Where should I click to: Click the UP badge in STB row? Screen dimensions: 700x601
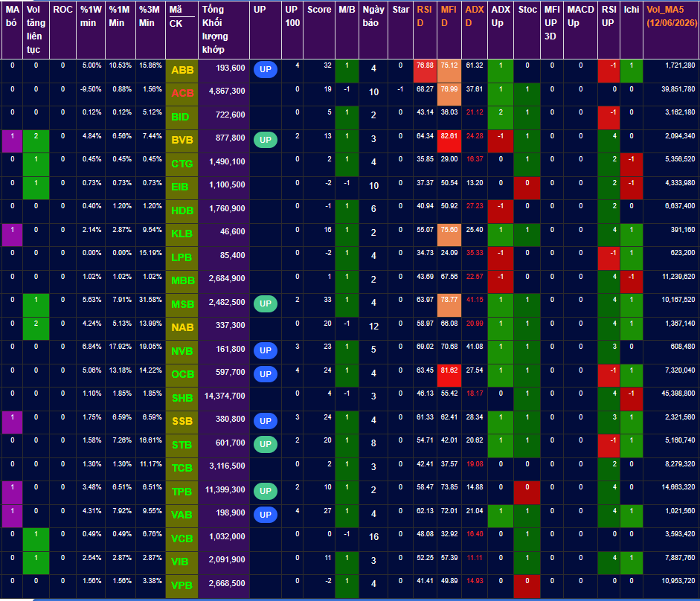tap(265, 444)
